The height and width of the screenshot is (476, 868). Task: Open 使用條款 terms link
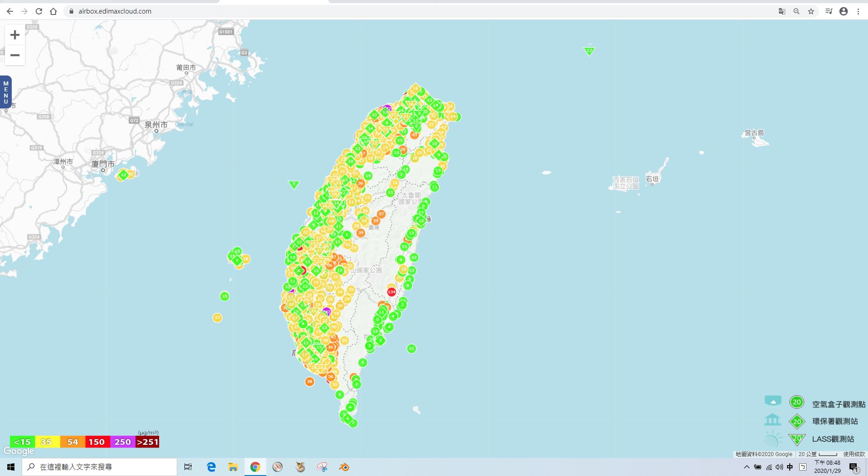(854, 454)
